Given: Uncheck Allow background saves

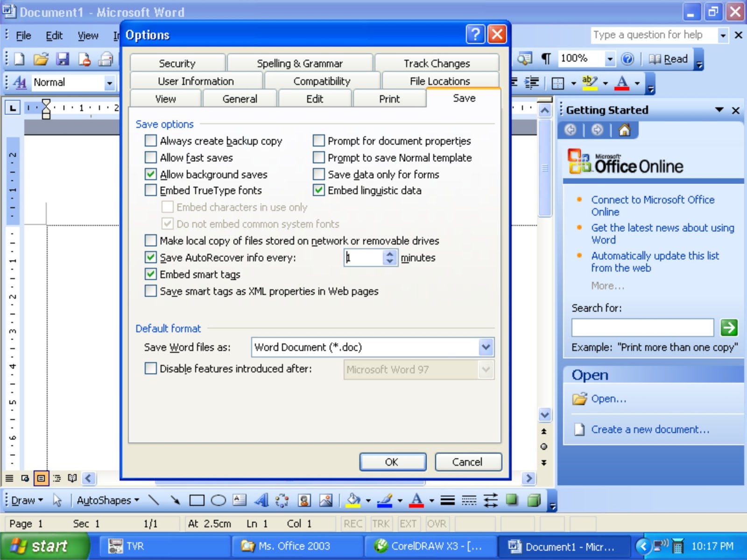Looking at the screenshot, I should click(x=151, y=174).
